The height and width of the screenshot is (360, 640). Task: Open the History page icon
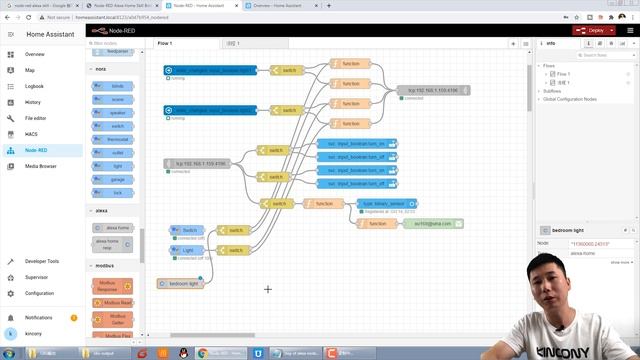pos(11,102)
